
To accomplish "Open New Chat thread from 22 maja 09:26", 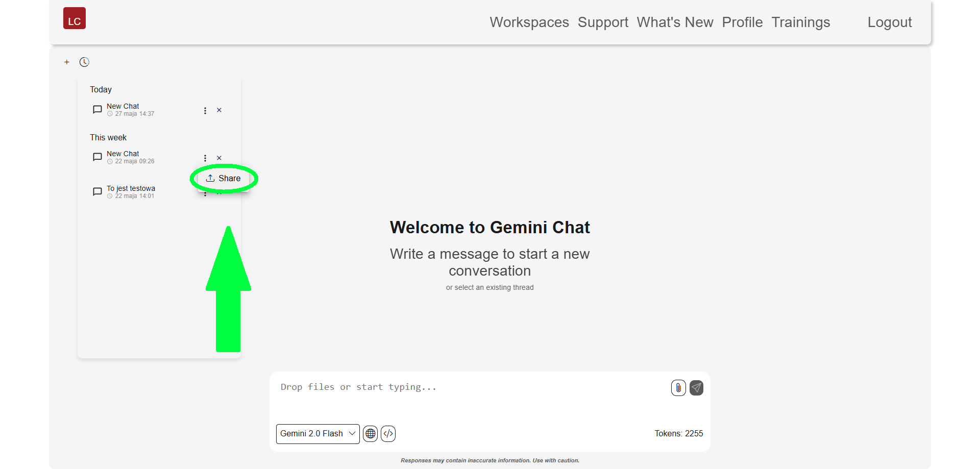I will pos(130,157).
